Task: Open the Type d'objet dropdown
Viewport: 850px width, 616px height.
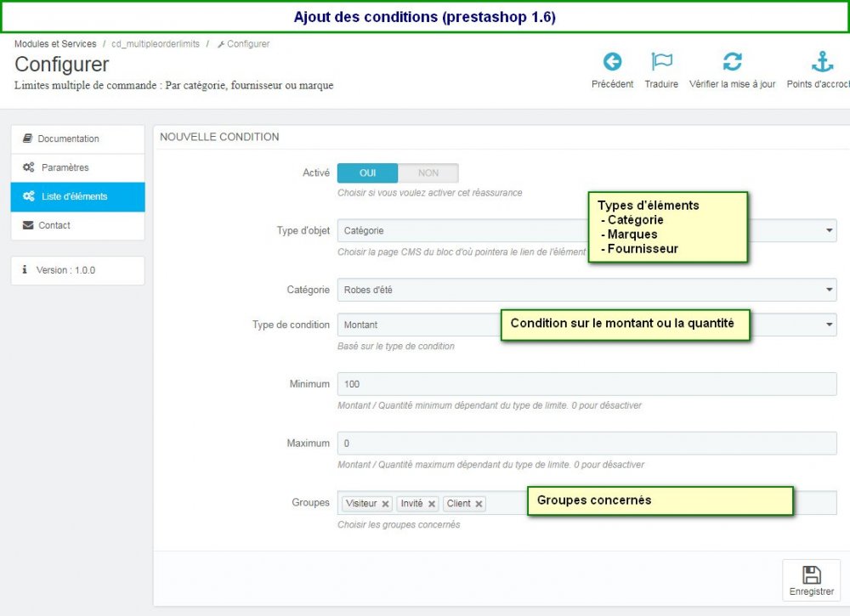Action: tap(586, 231)
